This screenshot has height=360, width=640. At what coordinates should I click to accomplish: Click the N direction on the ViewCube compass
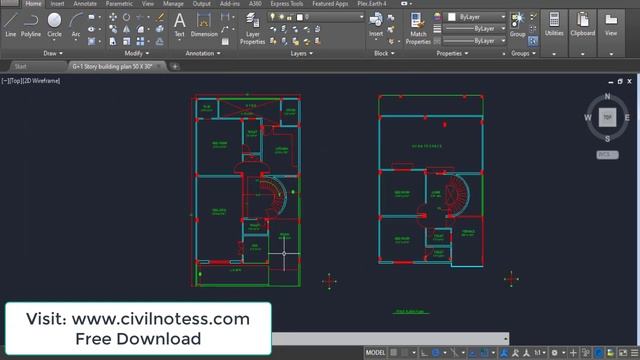pyautogui.click(x=607, y=96)
